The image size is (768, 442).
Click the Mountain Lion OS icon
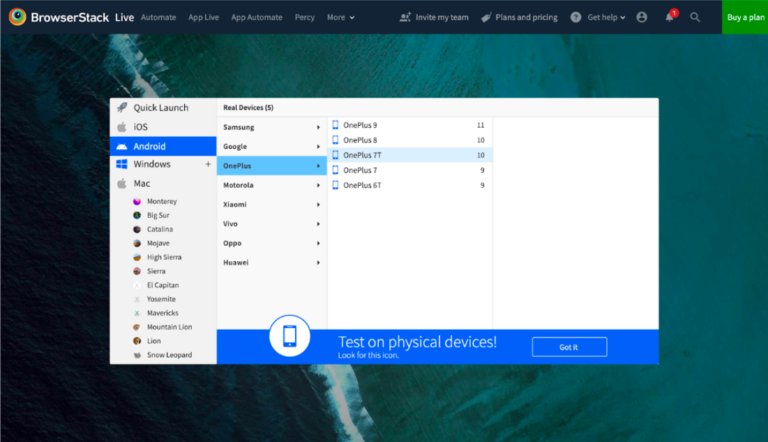[x=137, y=327]
